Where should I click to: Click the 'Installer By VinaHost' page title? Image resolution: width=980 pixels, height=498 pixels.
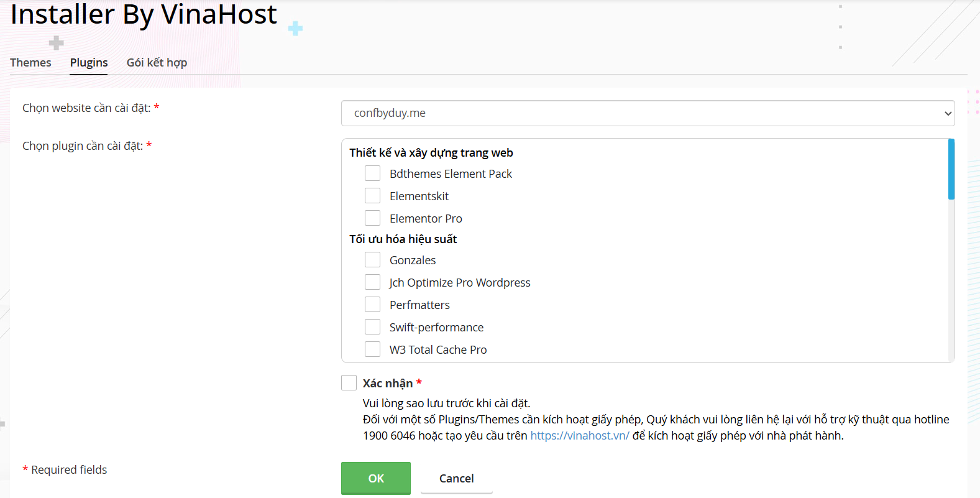tap(144, 14)
